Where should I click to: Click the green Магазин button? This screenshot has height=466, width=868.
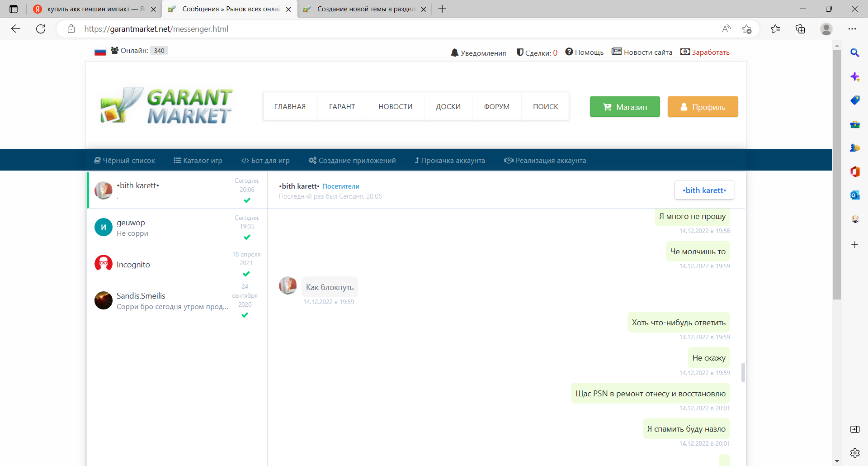pyautogui.click(x=625, y=107)
